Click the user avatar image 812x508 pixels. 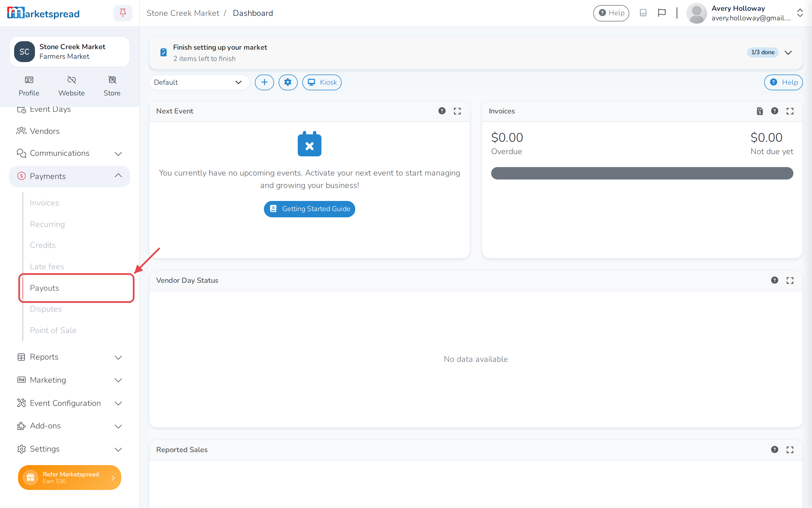click(697, 13)
